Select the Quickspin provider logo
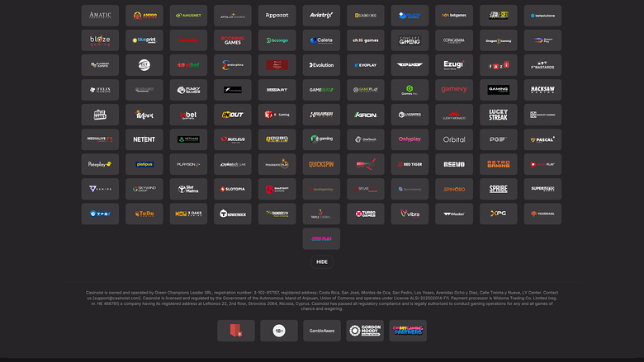Image resolution: width=644 pixels, height=362 pixels. point(321,164)
